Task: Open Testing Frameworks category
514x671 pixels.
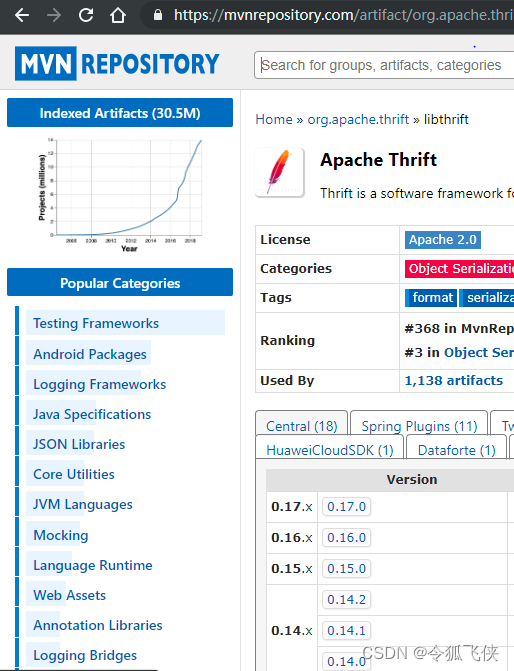Action: (x=96, y=323)
